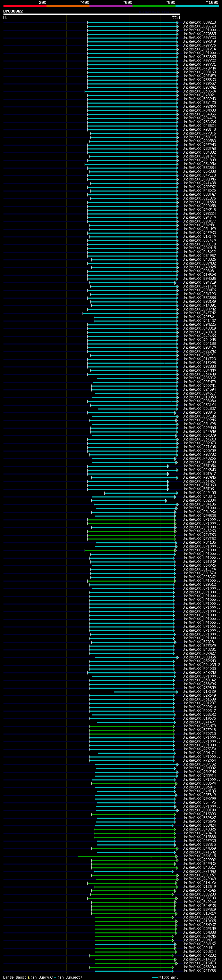Select hit UniRef100_Q1ECY4
This screenshot has height=980, width=222.
pyautogui.click(x=199, y=569)
